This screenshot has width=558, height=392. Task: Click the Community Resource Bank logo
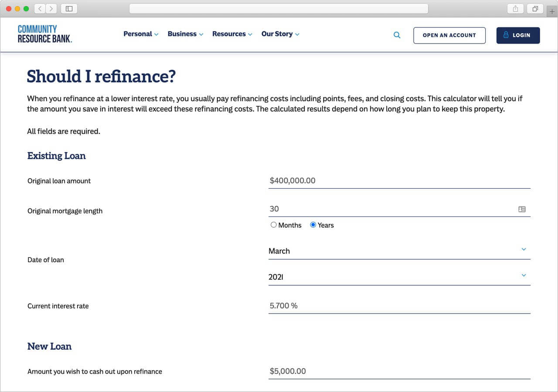tap(44, 34)
